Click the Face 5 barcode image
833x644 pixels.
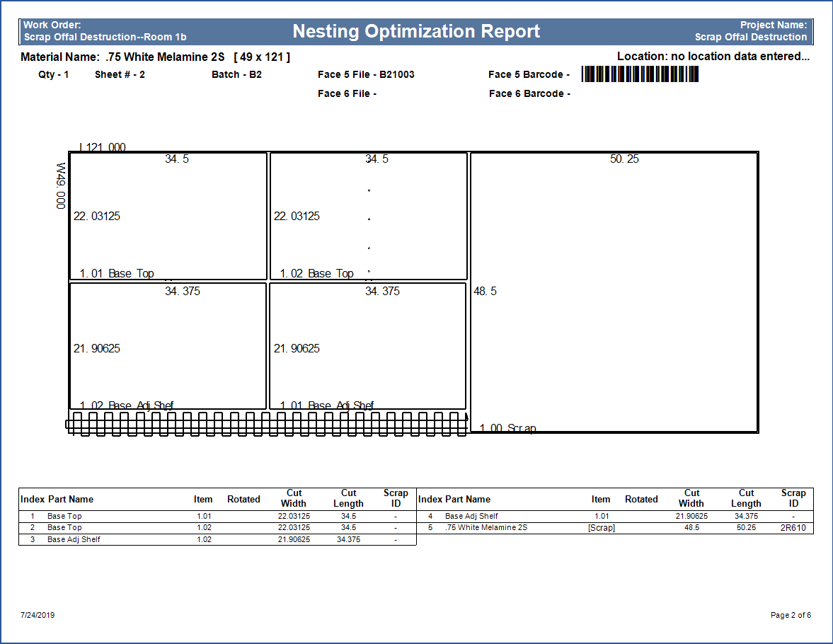[640, 74]
